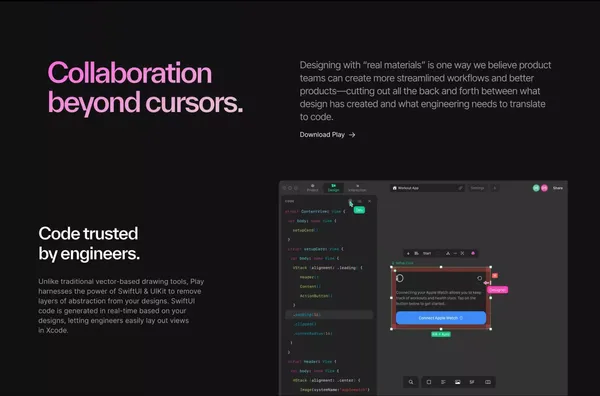Click the highlighted .padding(16) code line
The width and height of the screenshot is (600, 396).
click(329, 315)
